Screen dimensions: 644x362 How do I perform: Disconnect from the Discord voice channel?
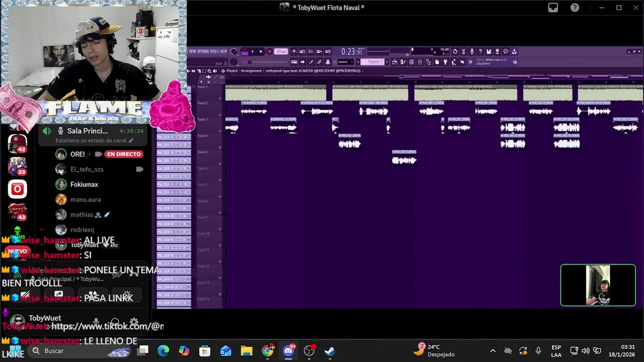coord(134,274)
